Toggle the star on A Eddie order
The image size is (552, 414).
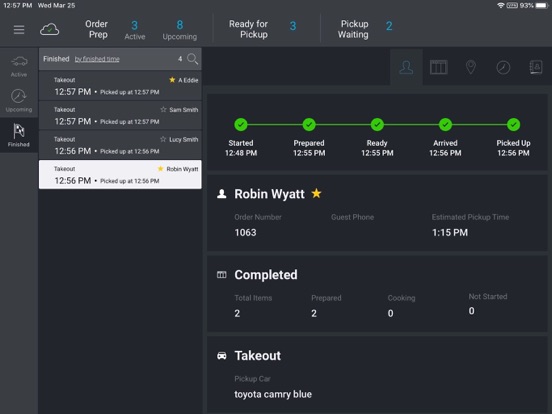(x=172, y=80)
